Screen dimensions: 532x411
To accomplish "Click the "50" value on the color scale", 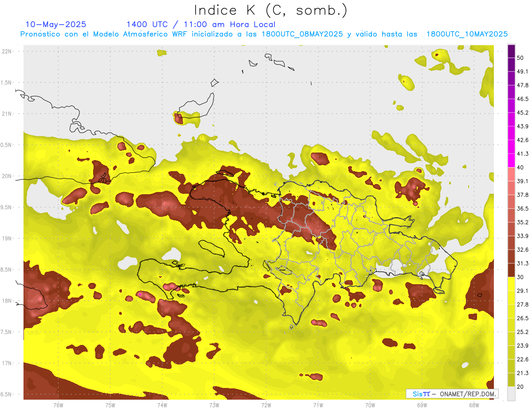I will tap(521, 58).
